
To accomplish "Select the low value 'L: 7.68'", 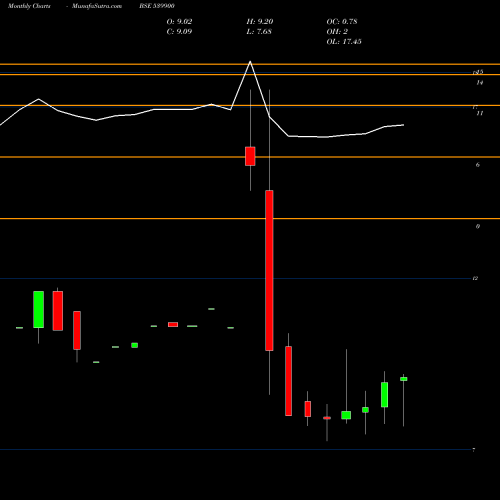I will [259, 32].
